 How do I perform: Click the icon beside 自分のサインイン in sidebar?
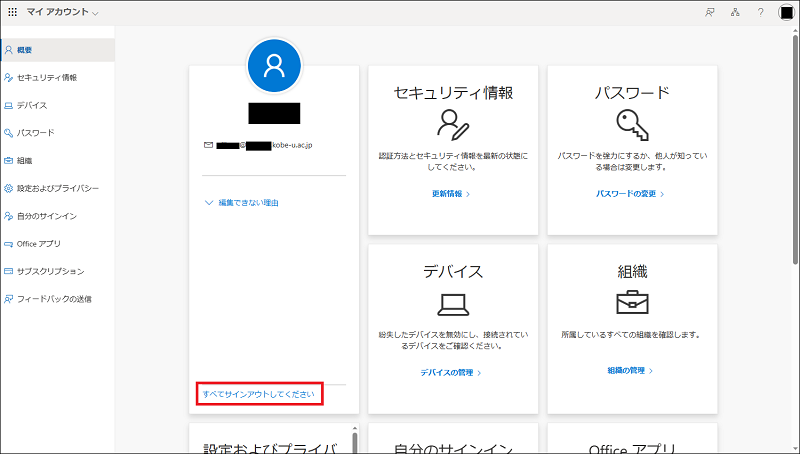tap(9, 216)
